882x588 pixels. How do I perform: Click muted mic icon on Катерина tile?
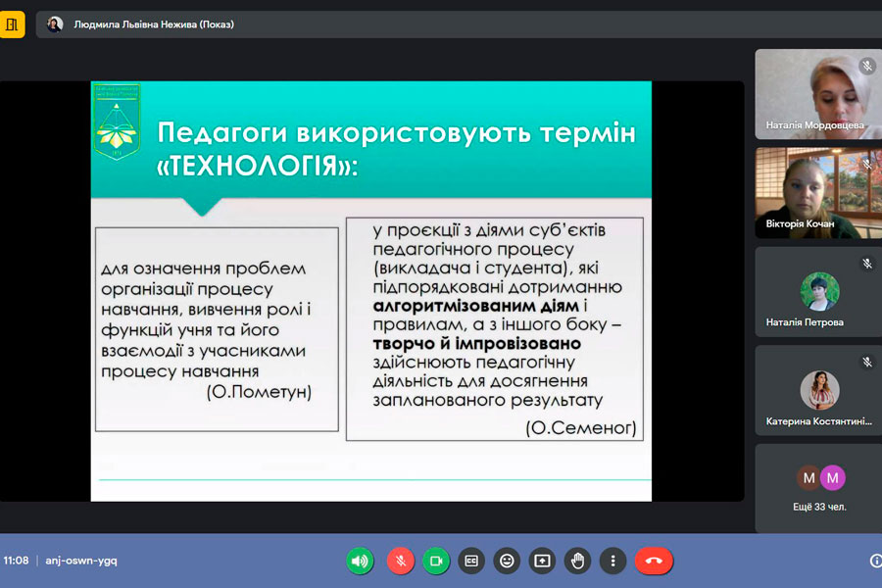click(x=867, y=362)
